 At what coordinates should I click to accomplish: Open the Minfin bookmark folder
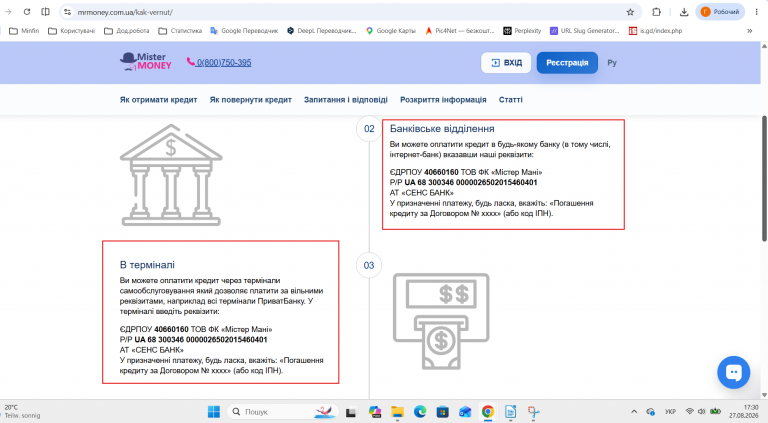coord(24,31)
